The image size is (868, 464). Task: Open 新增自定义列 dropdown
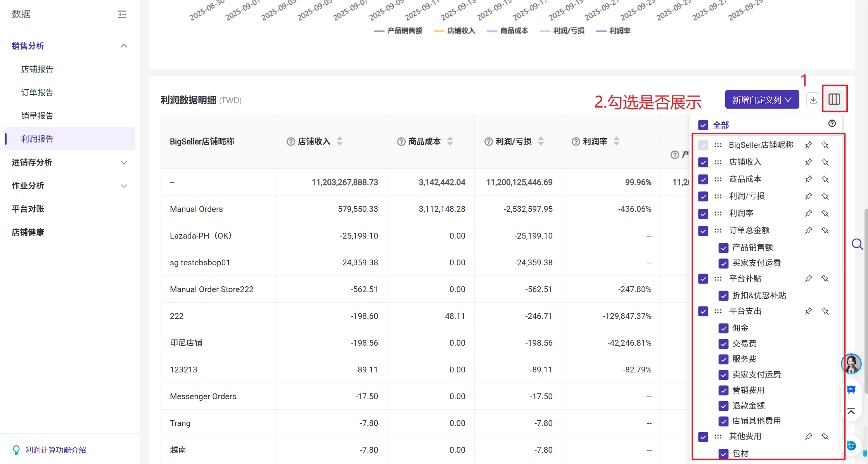coord(762,100)
